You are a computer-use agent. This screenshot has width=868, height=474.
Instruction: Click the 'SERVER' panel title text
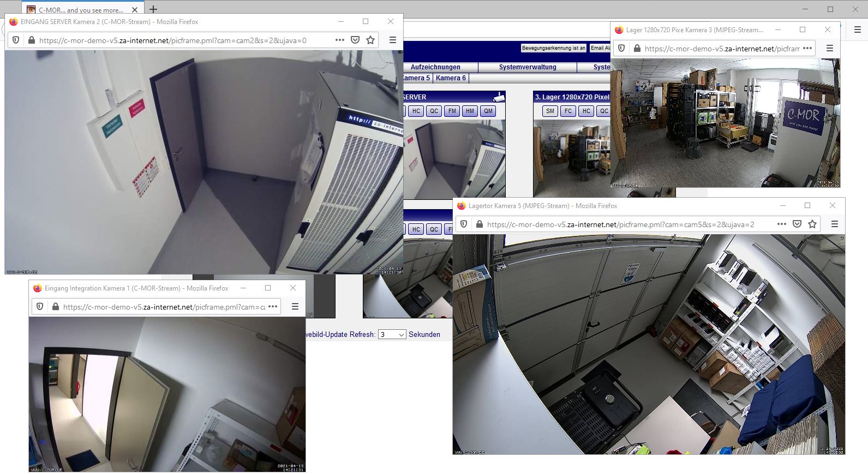click(415, 97)
